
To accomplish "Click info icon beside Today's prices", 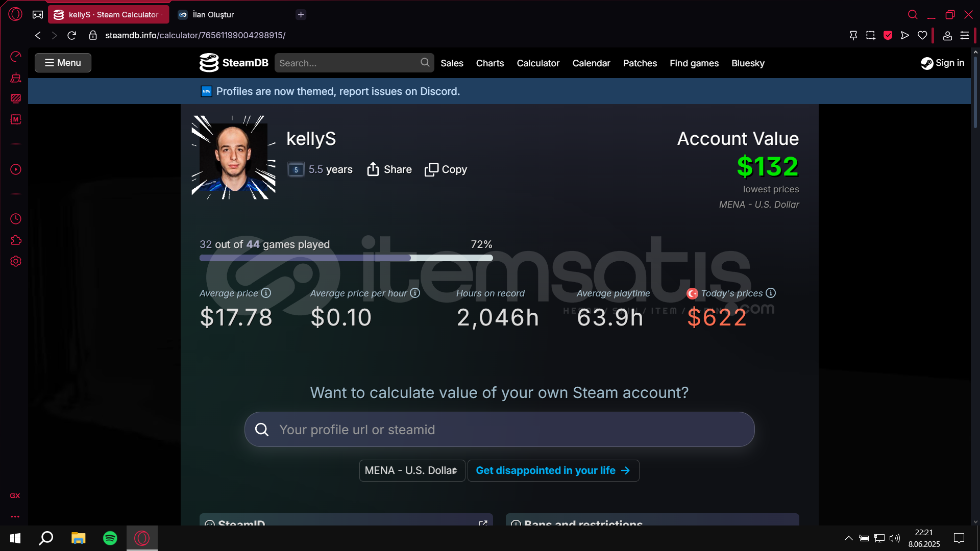I will click(x=771, y=293).
